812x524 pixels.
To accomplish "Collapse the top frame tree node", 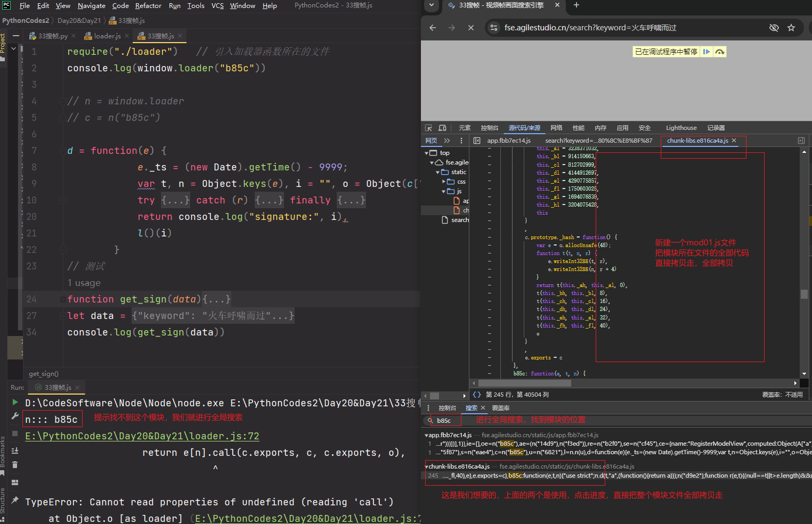I will click(427, 153).
